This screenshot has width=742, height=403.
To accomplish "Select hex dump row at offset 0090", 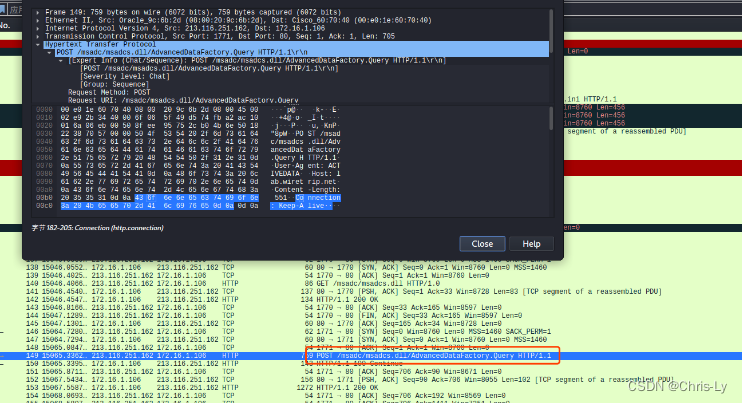I will (187, 182).
